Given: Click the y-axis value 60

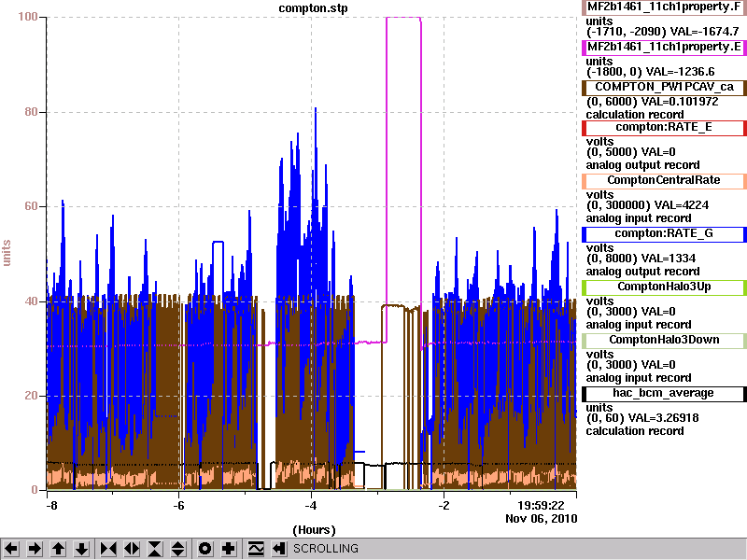Looking at the screenshot, I should pyautogui.click(x=31, y=206).
